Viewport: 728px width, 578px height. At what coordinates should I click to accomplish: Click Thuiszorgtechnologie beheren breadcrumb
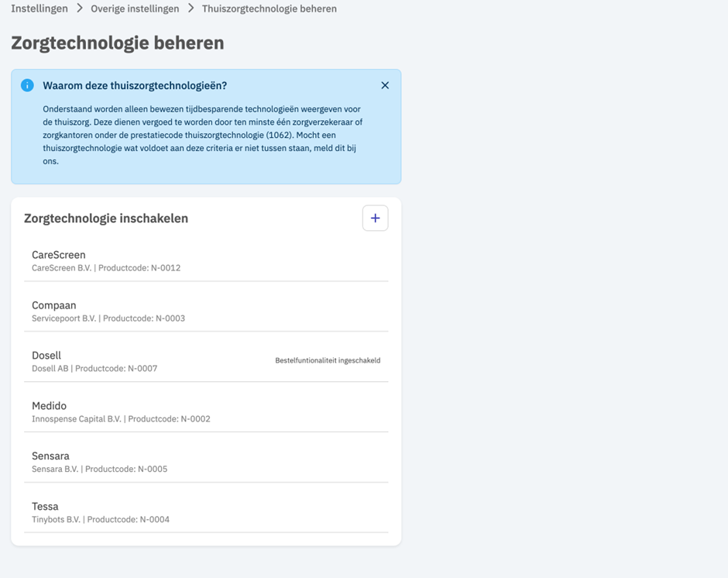(x=270, y=9)
